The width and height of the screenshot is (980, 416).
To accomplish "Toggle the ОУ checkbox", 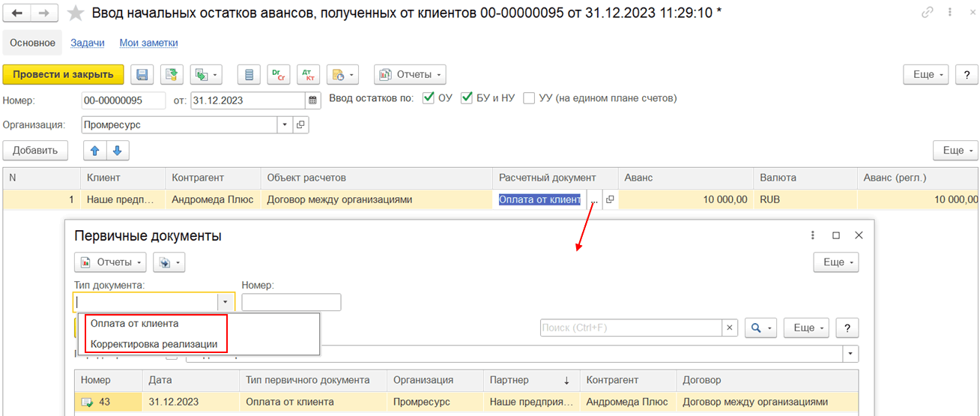I will (x=429, y=97).
